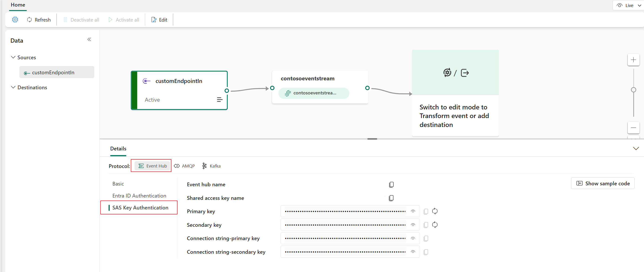Click the settings gear icon
The height and width of the screenshot is (272, 644).
(15, 19)
